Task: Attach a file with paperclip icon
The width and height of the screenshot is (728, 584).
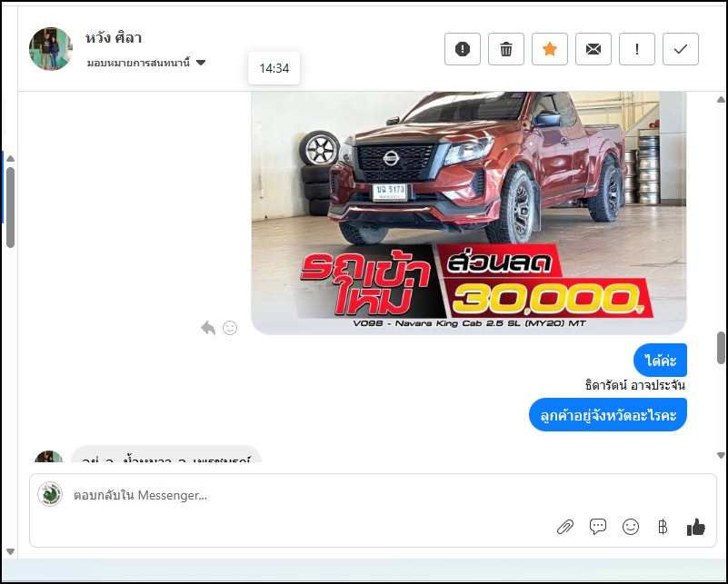Action: [x=565, y=527]
